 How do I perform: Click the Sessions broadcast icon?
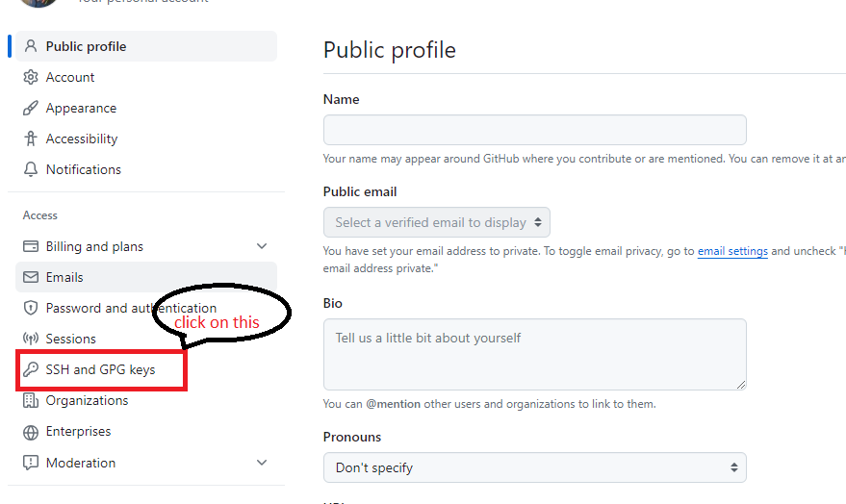point(31,339)
